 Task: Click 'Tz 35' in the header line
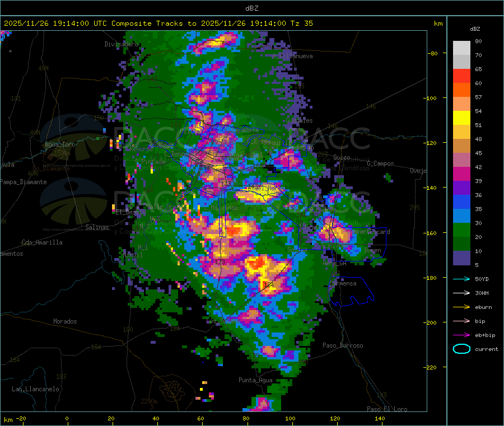pos(301,24)
